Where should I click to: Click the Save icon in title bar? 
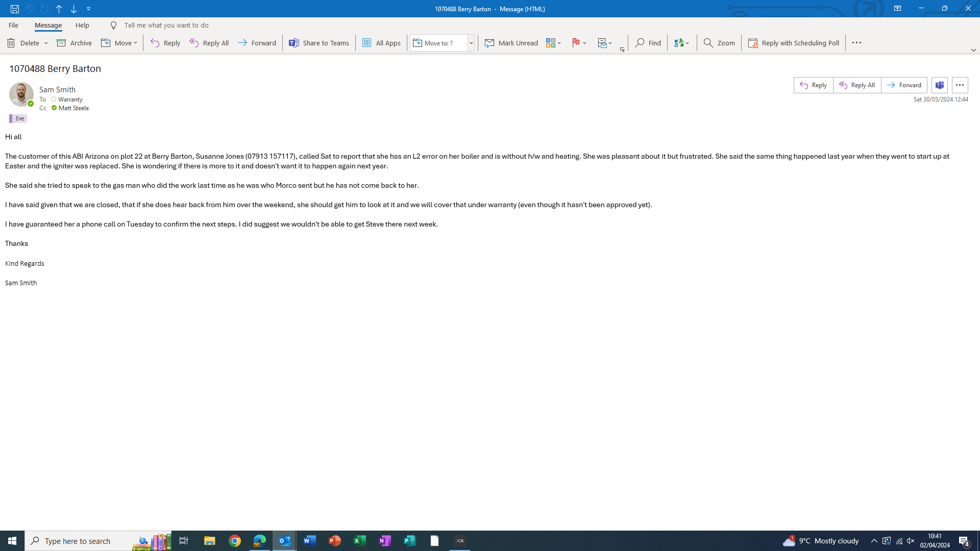tap(15, 9)
